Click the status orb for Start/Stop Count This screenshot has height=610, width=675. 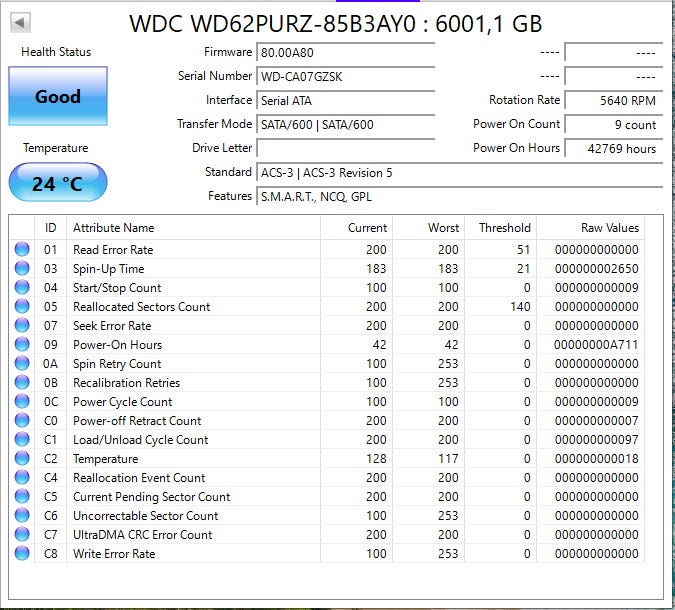pyautogui.click(x=22, y=287)
